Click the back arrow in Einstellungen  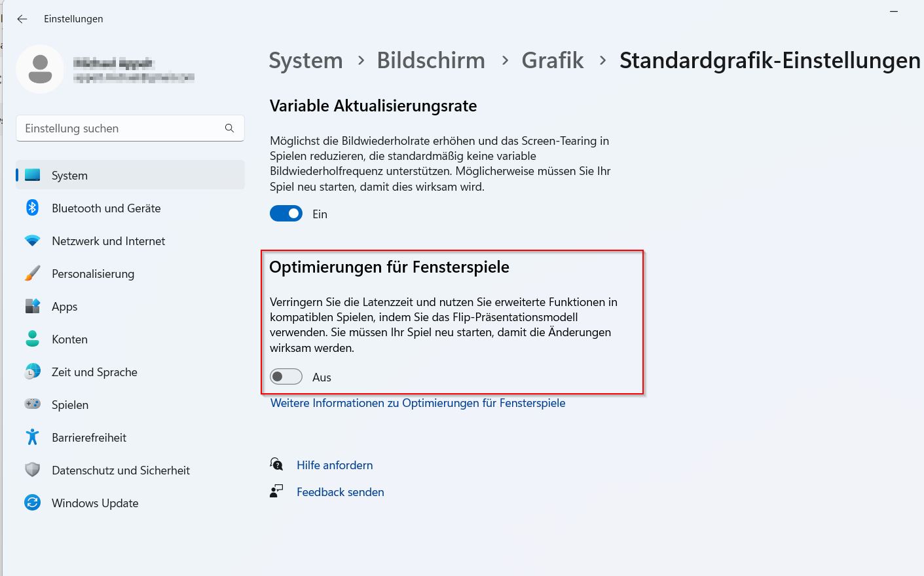point(22,19)
